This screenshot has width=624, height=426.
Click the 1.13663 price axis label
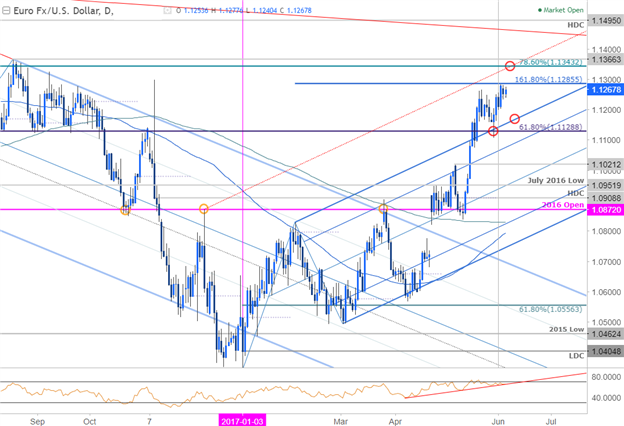point(606,59)
